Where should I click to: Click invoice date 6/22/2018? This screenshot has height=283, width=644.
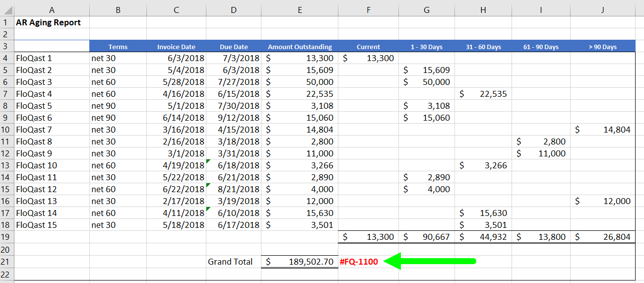coord(176,189)
